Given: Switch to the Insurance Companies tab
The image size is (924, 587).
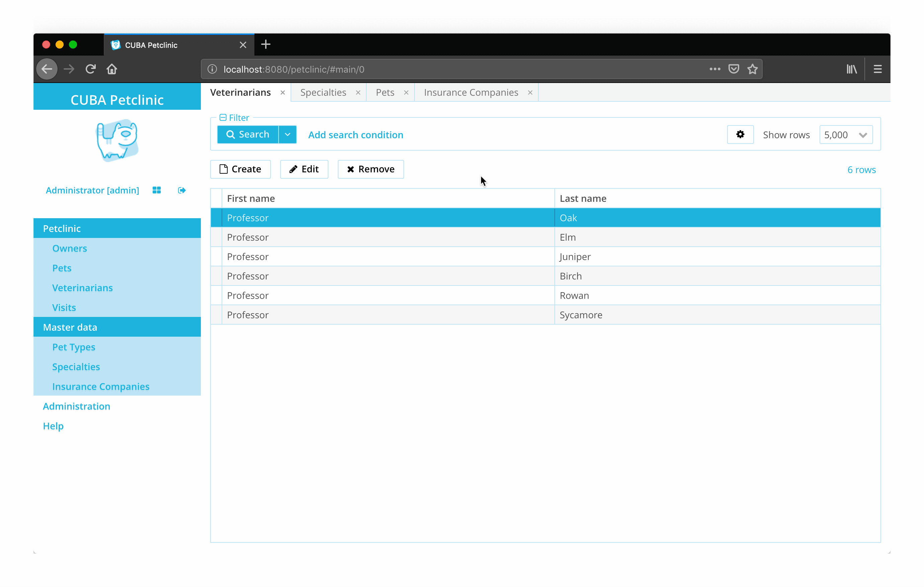Looking at the screenshot, I should pos(471,92).
